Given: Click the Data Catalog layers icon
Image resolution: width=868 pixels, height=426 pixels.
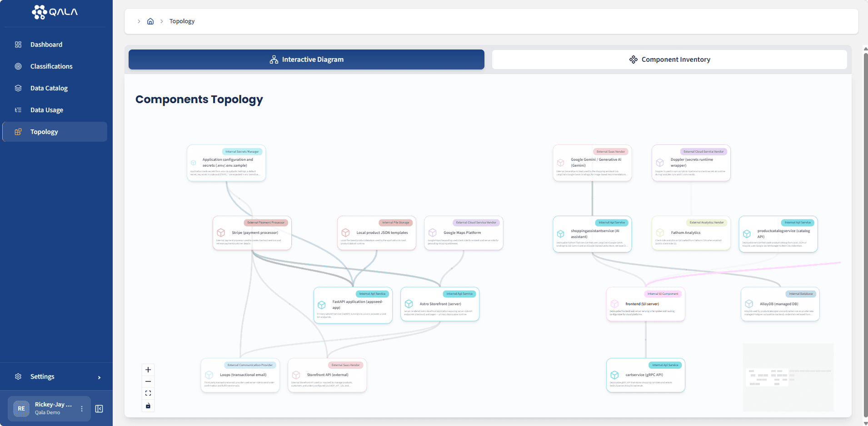Looking at the screenshot, I should [x=18, y=88].
